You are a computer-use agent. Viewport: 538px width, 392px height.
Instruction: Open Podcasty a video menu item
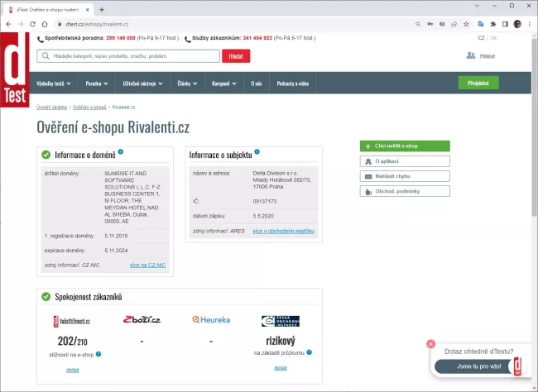(292, 84)
